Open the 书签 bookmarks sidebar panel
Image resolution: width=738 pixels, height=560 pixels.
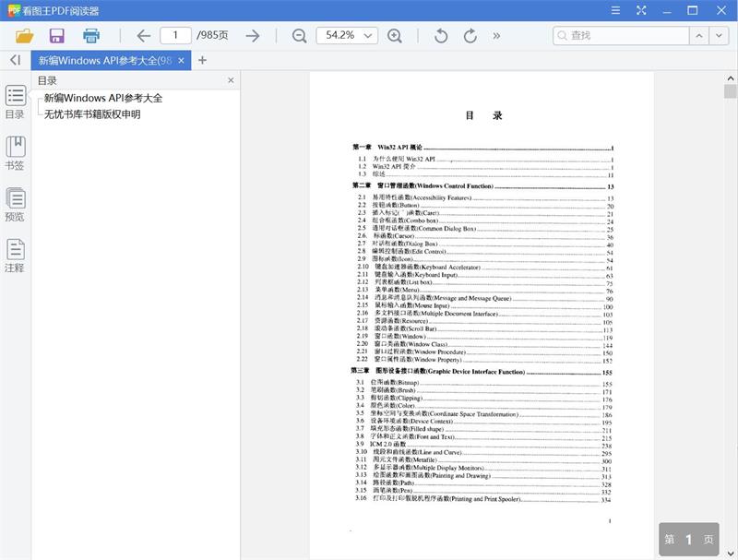point(15,153)
